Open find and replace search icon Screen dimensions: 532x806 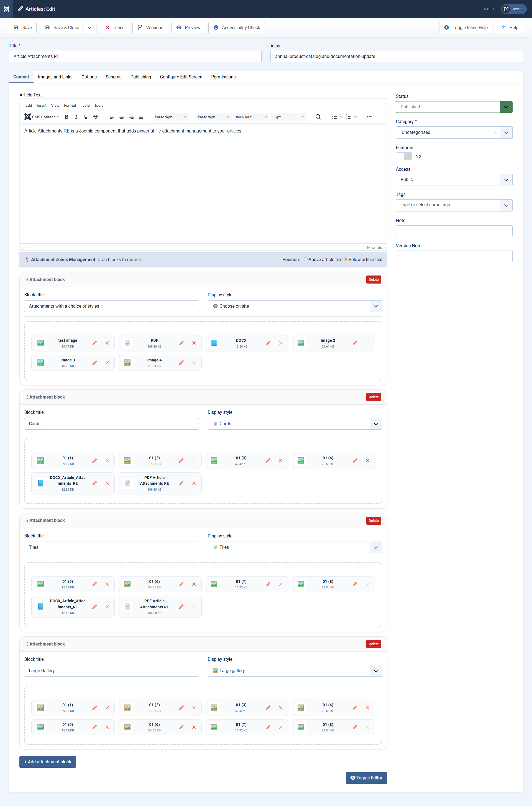318,117
